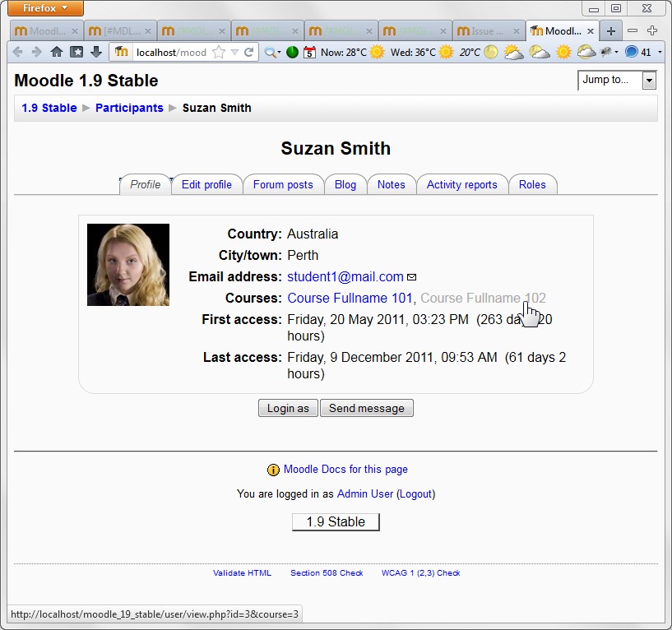Click the satellite weather icon

pyautogui.click(x=606, y=53)
